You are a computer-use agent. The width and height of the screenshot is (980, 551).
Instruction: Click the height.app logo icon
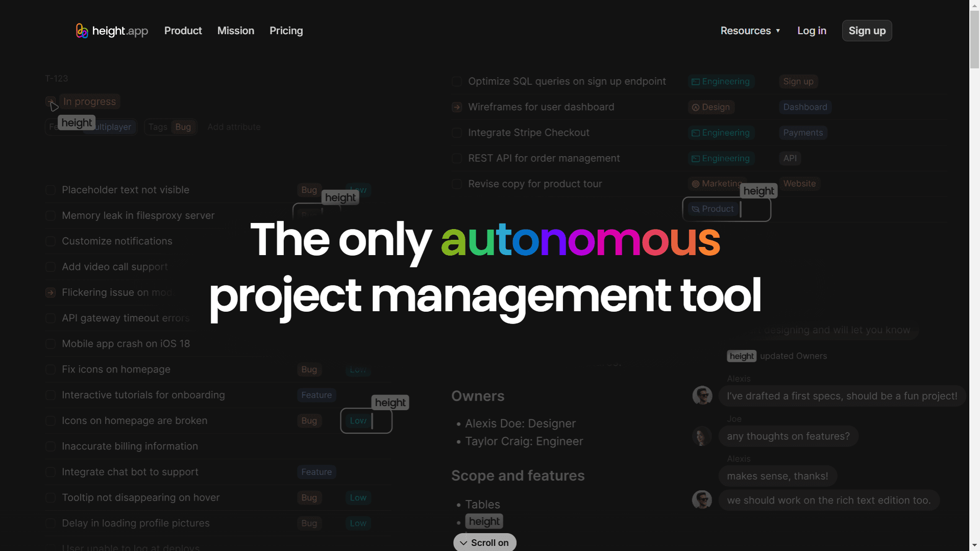(82, 31)
